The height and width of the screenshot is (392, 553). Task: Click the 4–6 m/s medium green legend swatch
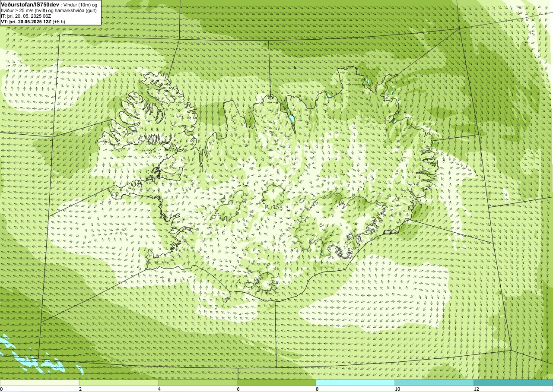click(197, 383)
